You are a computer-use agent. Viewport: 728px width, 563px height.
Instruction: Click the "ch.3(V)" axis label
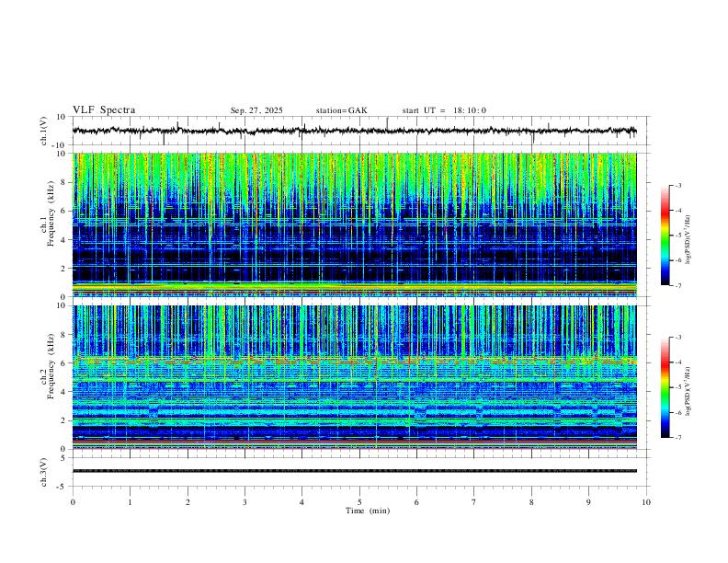tap(44, 472)
